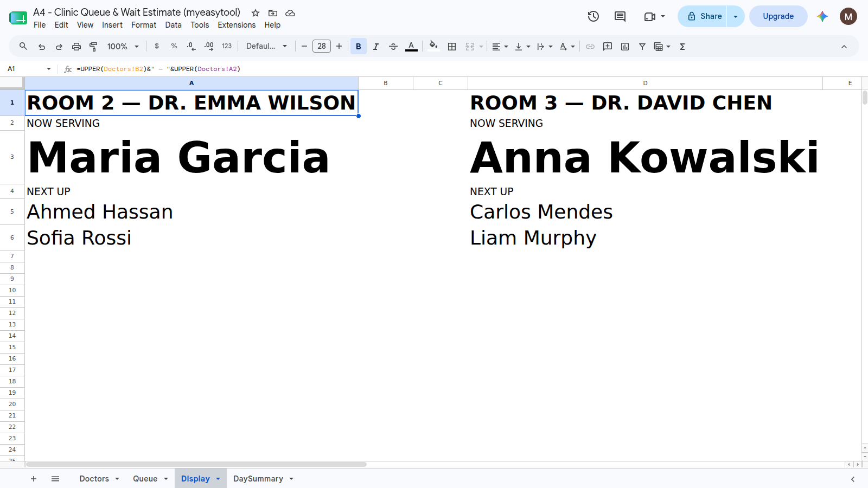868x488 pixels.
Task: Increase decimal places
Action: (x=209, y=47)
